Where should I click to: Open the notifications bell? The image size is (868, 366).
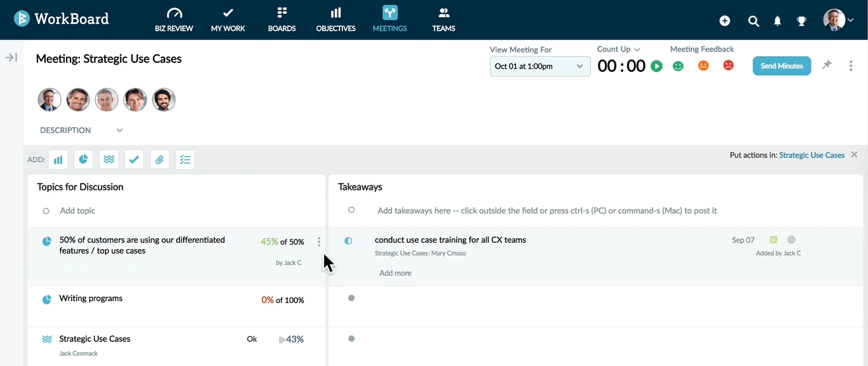777,21
